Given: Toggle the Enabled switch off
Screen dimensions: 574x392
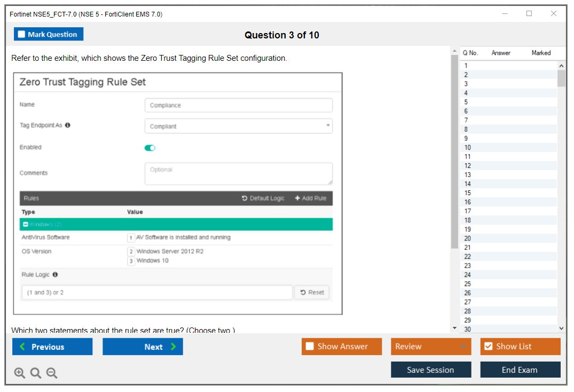Looking at the screenshot, I should [x=150, y=148].
